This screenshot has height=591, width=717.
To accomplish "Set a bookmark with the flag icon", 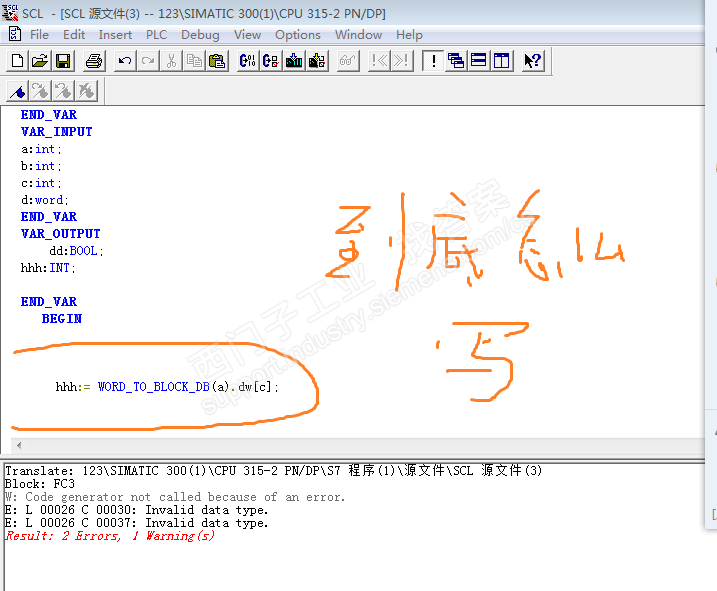I will pos(18,91).
